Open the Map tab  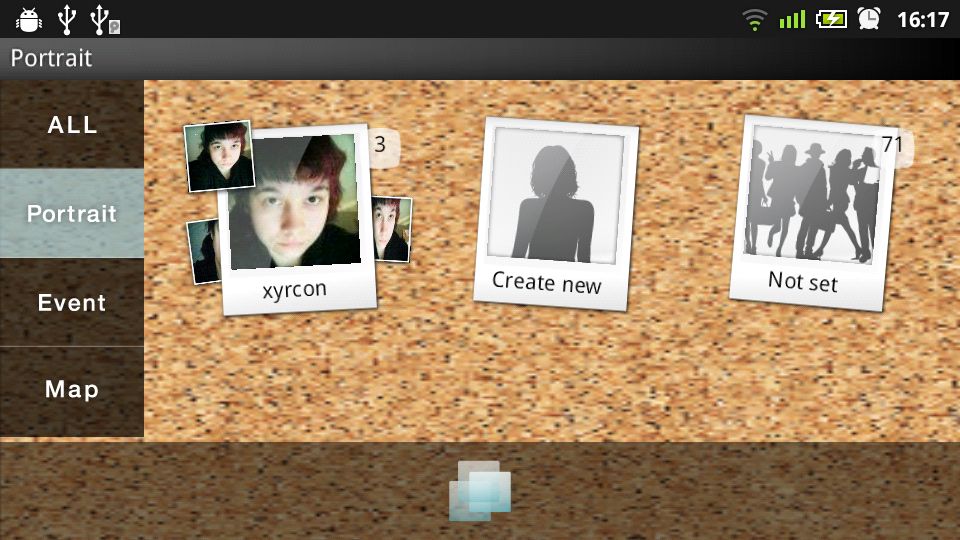[x=72, y=391]
